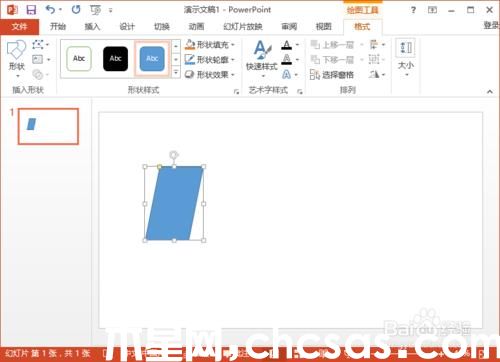This screenshot has width=500, height=362.
Task: Apply the blue filled Abc shape style
Action: pyautogui.click(x=152, y=59)
